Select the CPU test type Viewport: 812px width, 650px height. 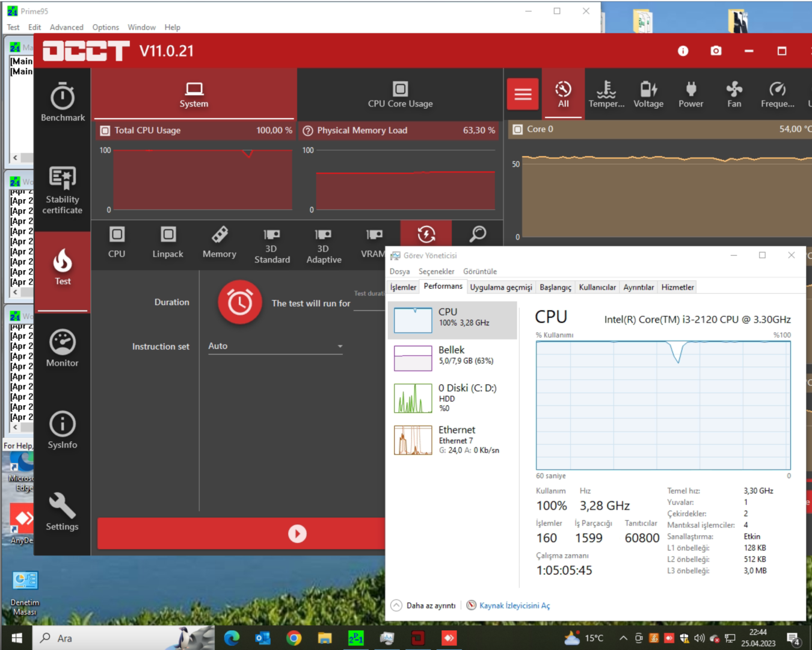coord(117,243)
